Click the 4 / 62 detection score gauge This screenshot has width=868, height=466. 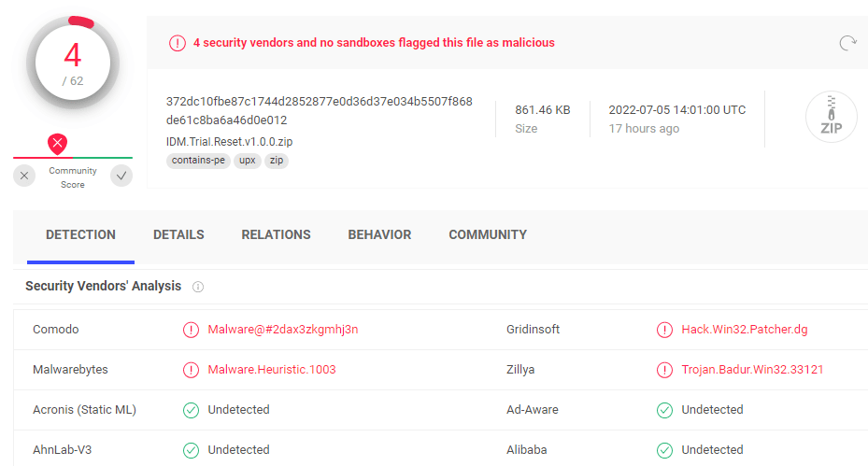pos(73,63)
